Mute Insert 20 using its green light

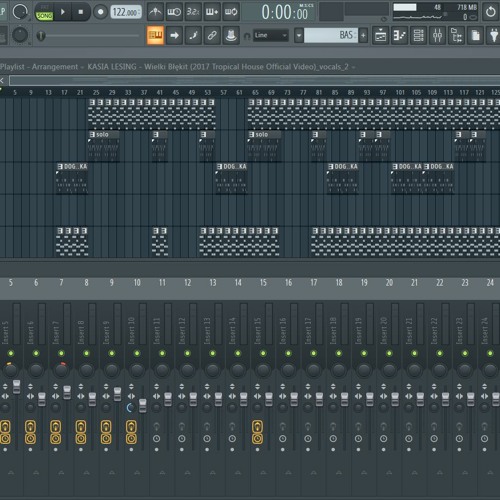(x=389, y=353)
